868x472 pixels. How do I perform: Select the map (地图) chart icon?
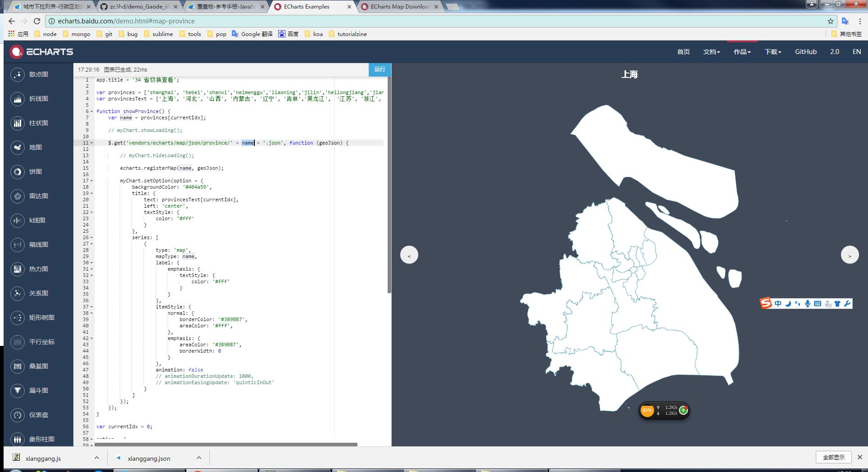click(18, 148)
